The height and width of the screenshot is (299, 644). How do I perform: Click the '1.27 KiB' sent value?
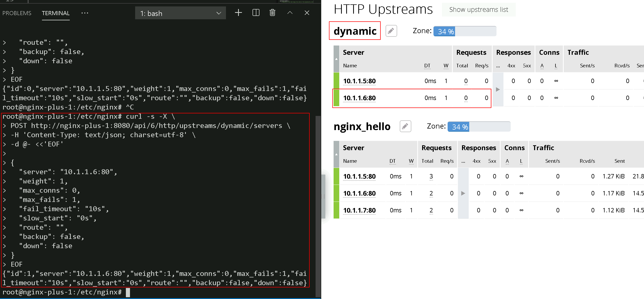(x=614, y=176)
